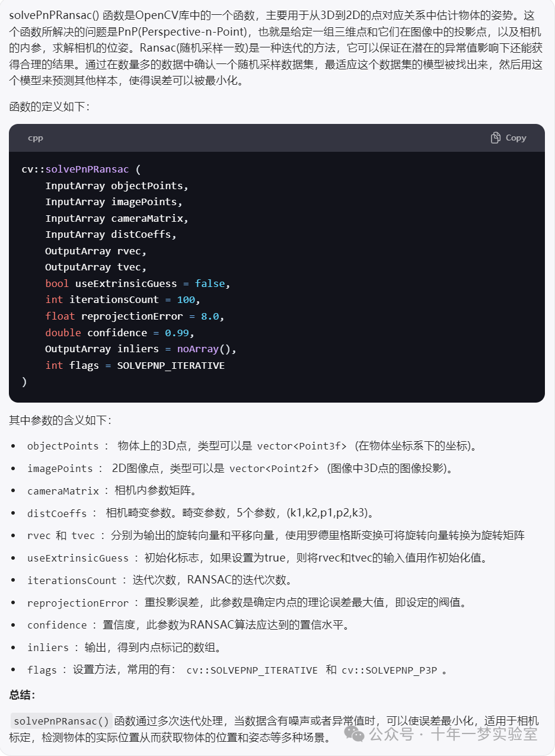The image size is (555, 756).
Task: Click the vector<Point3f> inline code
Action: (x=302, y=446)
